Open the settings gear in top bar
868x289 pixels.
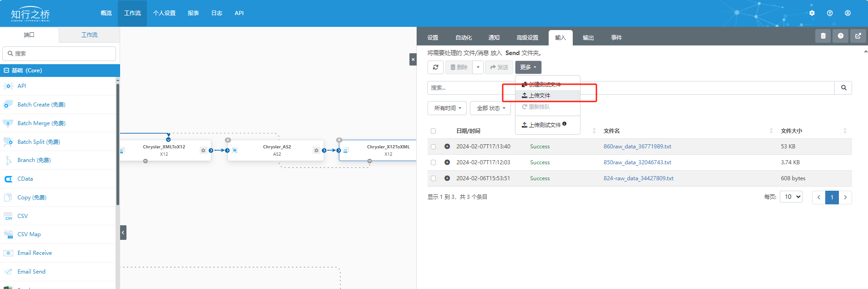[812, 13]
